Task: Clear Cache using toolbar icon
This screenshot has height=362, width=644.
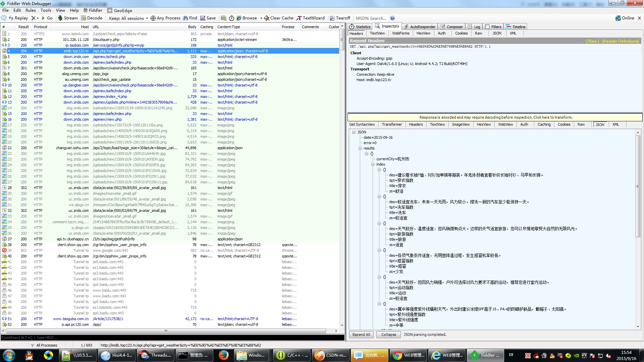Action: [279, 18]
